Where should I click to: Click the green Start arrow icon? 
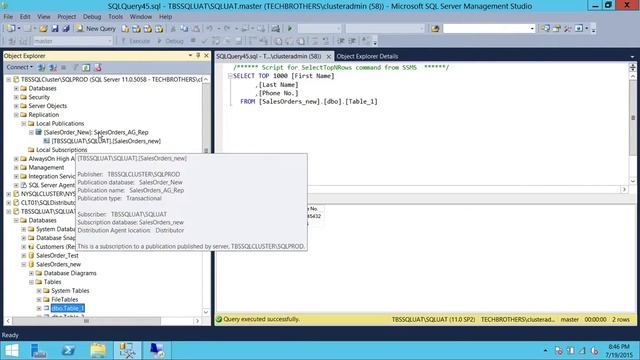click(x=290, y=29)
